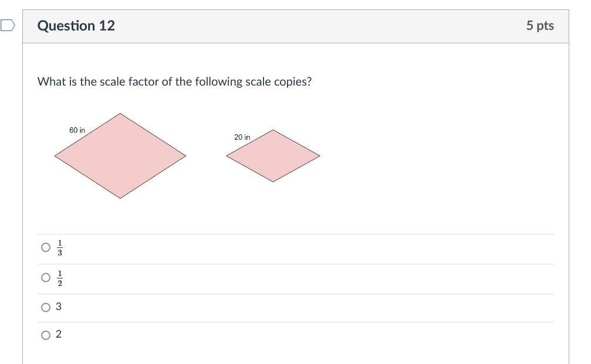Select the one-third answer radio button
Screen dimensions: 591x364
coord(46,247)
